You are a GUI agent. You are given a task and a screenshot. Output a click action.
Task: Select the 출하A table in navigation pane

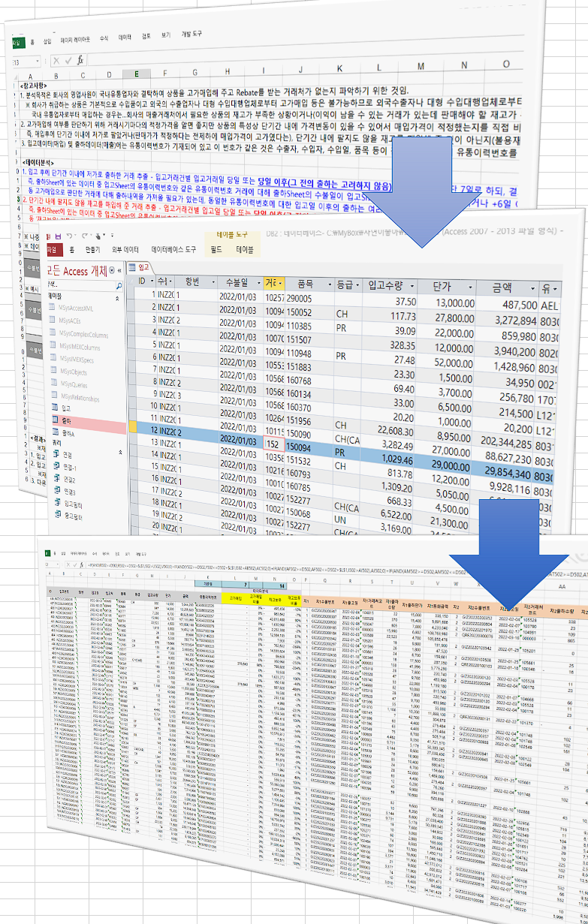point(68,433)
